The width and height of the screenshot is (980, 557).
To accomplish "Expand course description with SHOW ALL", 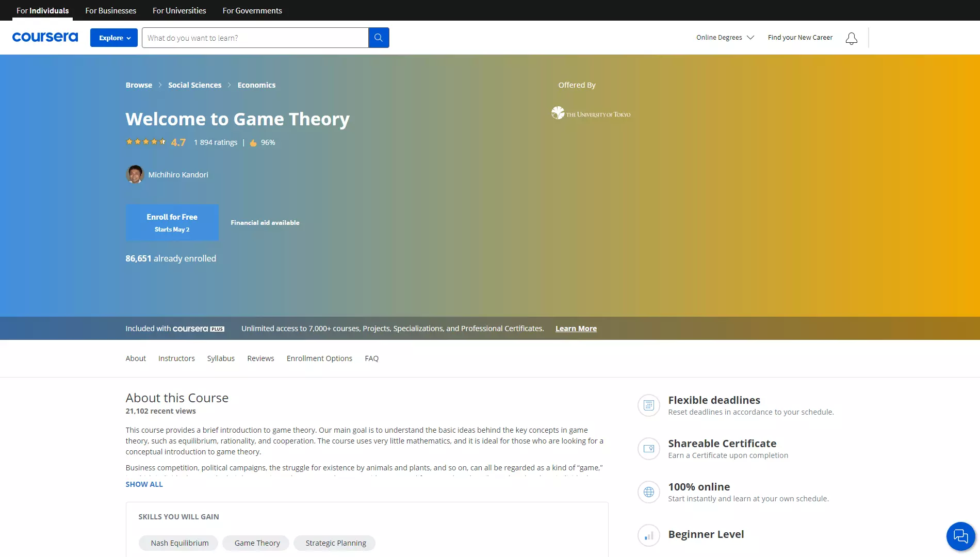I will (144, 484).
